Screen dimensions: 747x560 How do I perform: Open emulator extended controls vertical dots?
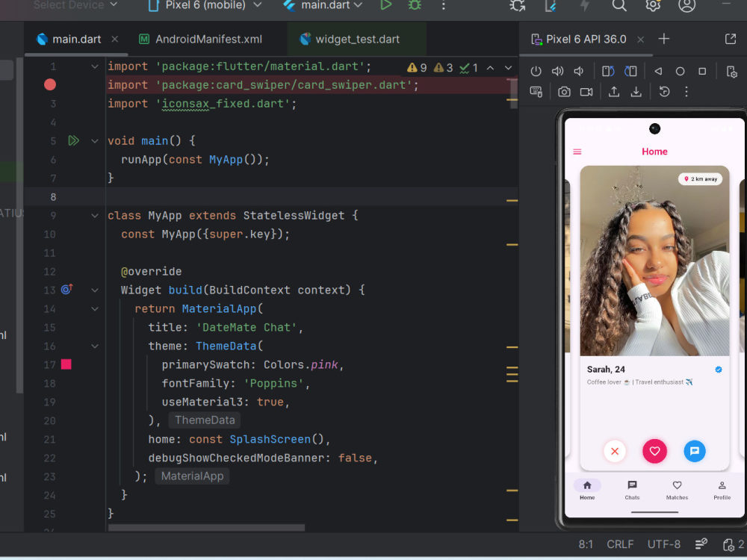[686, 91]
